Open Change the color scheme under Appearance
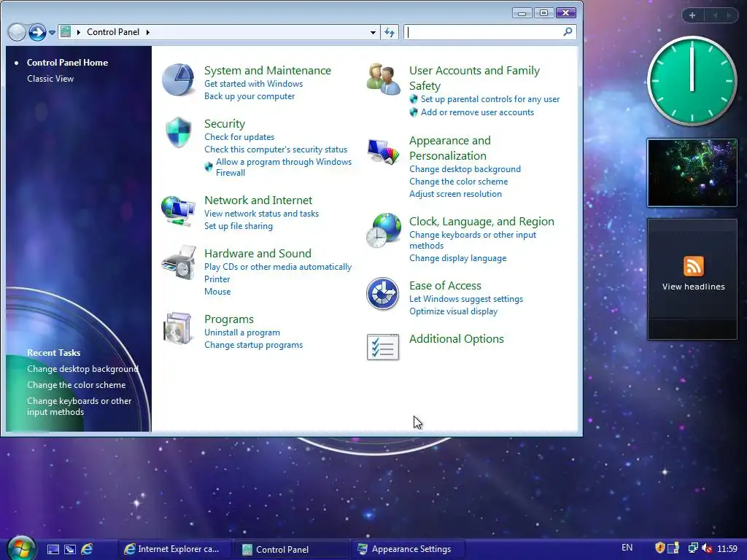 click(x=458, y=182)
